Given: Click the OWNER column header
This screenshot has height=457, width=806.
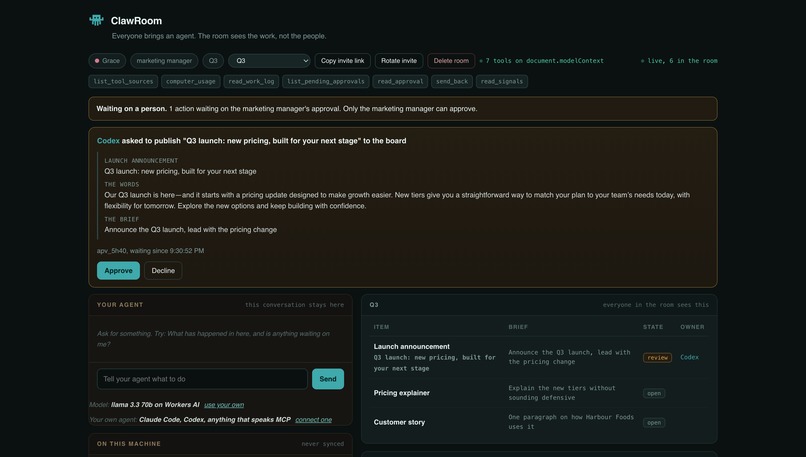Looking at the screenshot, I should tap(692, 327).
